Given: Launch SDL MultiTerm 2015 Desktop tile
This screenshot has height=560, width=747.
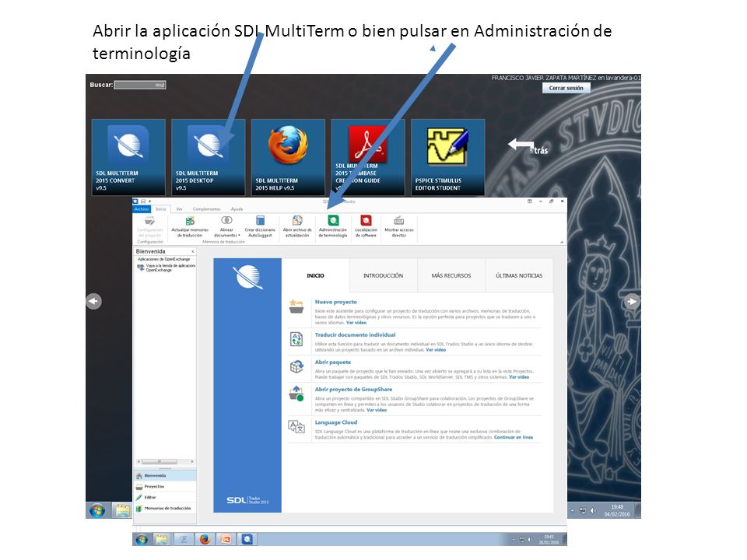Looking at the screenshot, I should [x=209, y=157].
